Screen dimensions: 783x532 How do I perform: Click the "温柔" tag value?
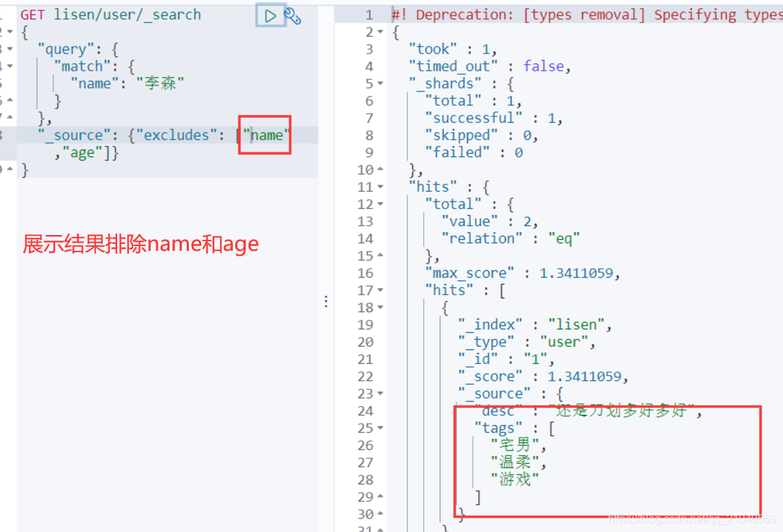[515, 462]
